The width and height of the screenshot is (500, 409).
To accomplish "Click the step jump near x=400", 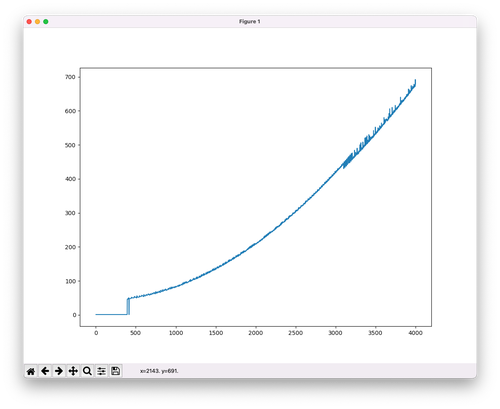I will [128, 307].
